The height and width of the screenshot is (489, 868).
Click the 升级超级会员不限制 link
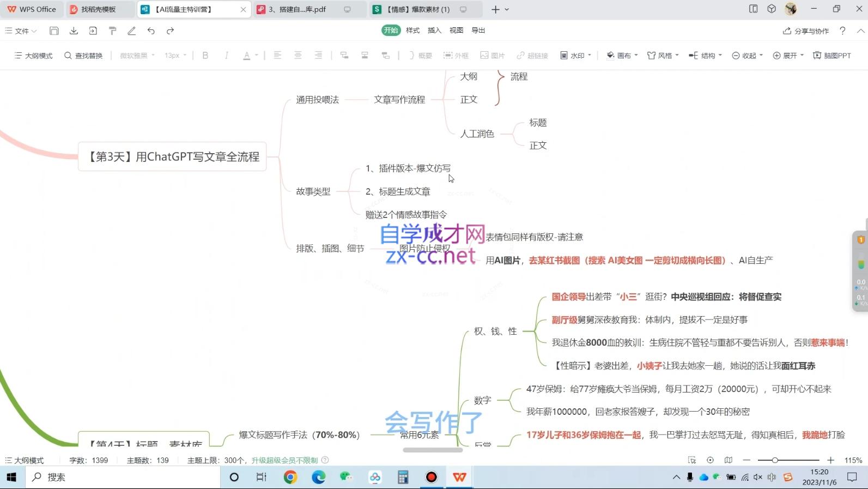click(x=284, y=460)
